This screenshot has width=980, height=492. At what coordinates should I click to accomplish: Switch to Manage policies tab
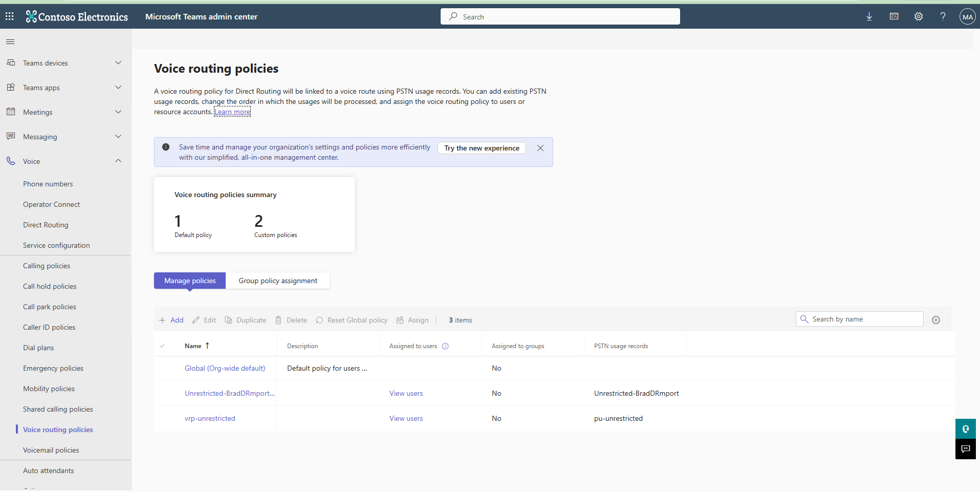point(190,281)
